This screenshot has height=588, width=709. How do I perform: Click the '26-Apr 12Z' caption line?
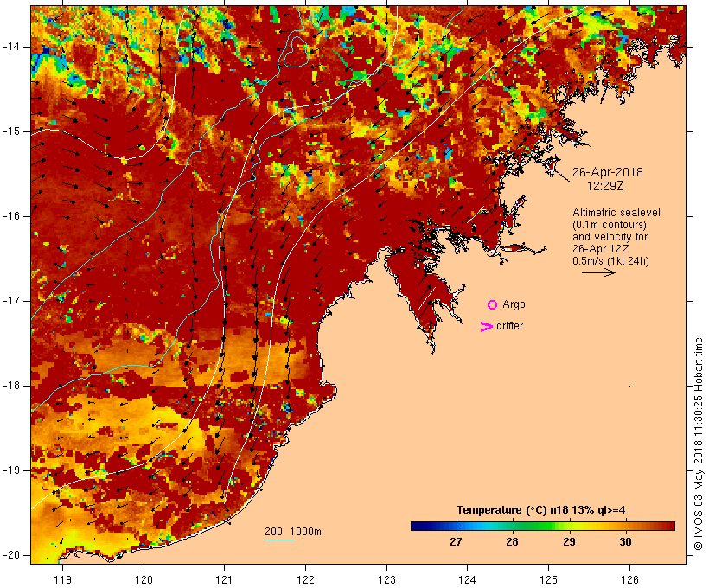click(x=600, y=249)
